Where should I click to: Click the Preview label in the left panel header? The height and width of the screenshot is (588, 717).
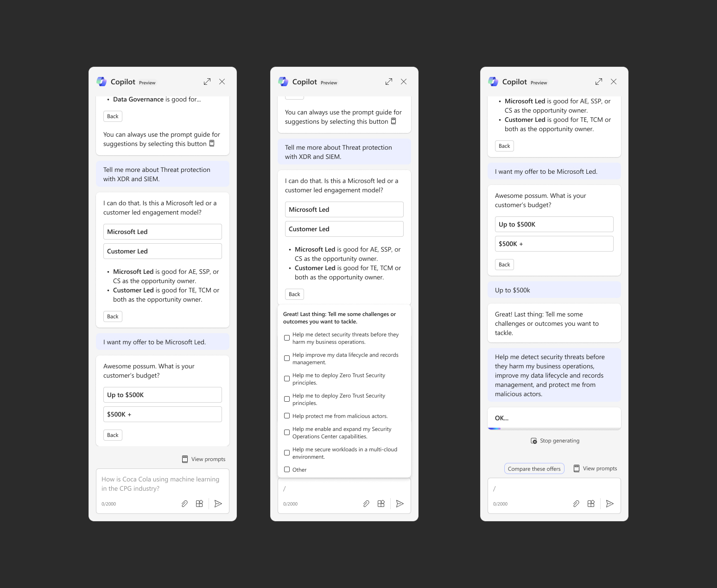[x=147, y=83]
